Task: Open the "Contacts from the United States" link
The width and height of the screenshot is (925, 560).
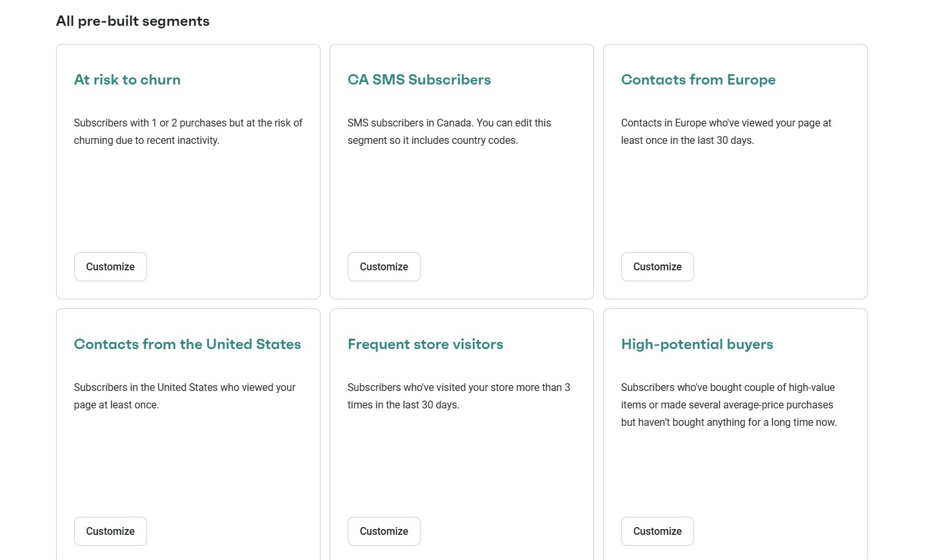Action: [187, 344]
